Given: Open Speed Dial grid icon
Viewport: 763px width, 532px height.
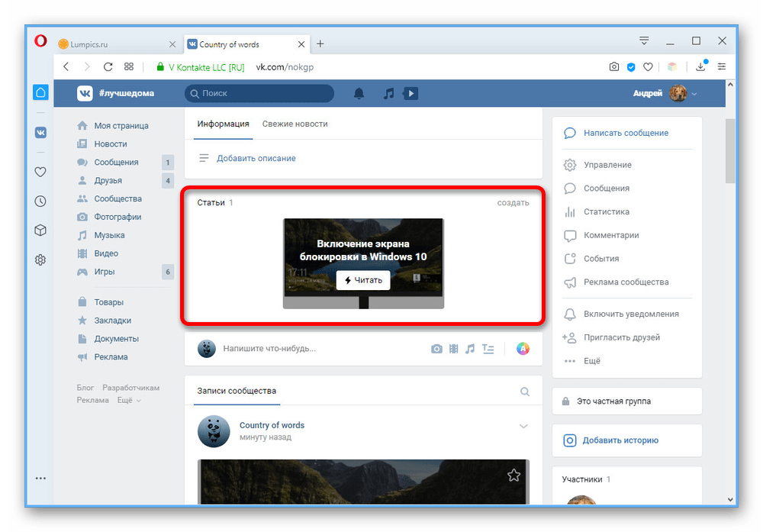Looking at the screenshot, I should coord(129,66).
